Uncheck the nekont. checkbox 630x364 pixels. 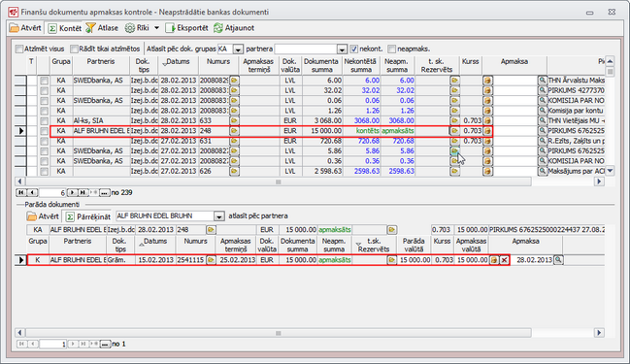(x=353, y=49)
